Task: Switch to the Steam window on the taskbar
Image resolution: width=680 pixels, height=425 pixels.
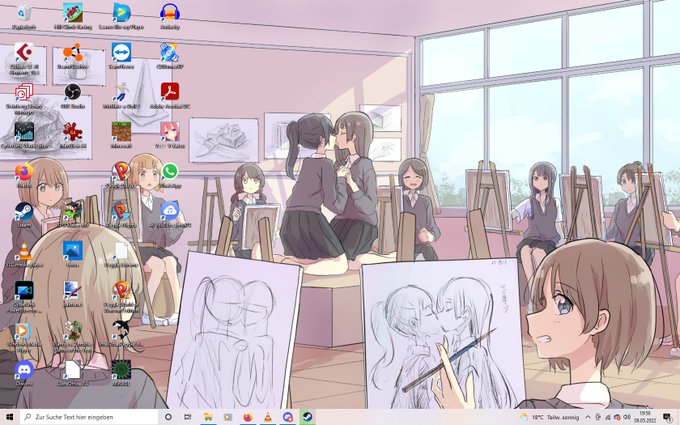Action: 307,417
